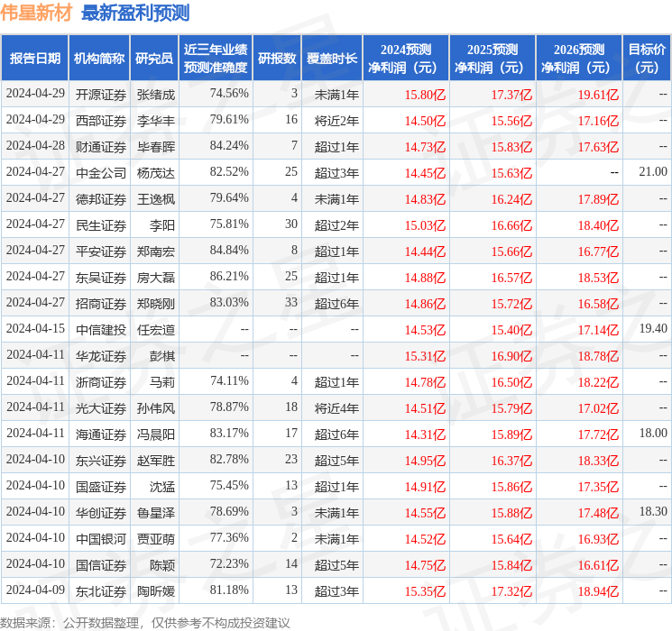
Task: Select the 开源证券 institution cell
Action: tap(101, 95)
